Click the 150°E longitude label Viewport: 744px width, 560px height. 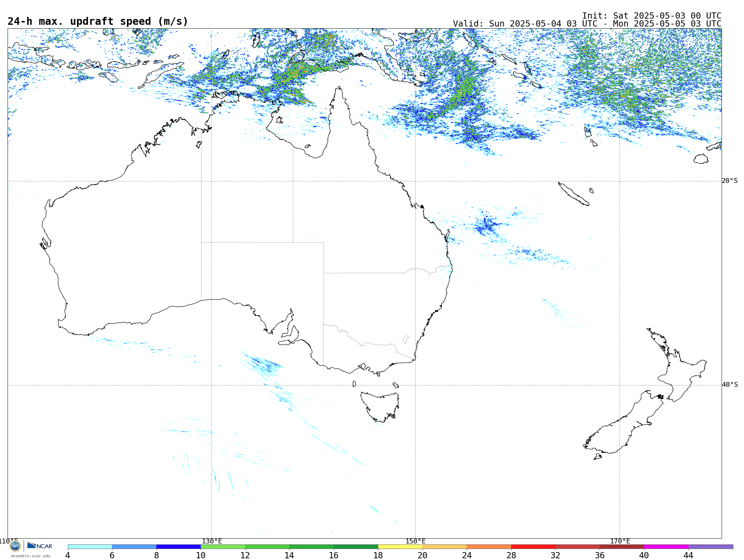416,541
